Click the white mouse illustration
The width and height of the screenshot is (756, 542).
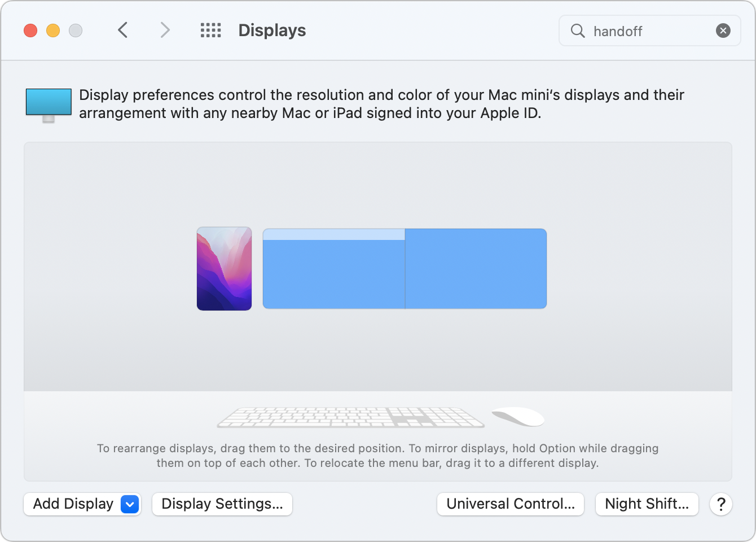click(x=518, y=417)
